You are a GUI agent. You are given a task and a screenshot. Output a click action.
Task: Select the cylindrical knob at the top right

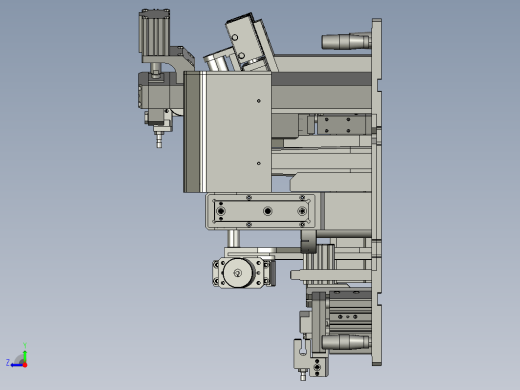[346, 41]
